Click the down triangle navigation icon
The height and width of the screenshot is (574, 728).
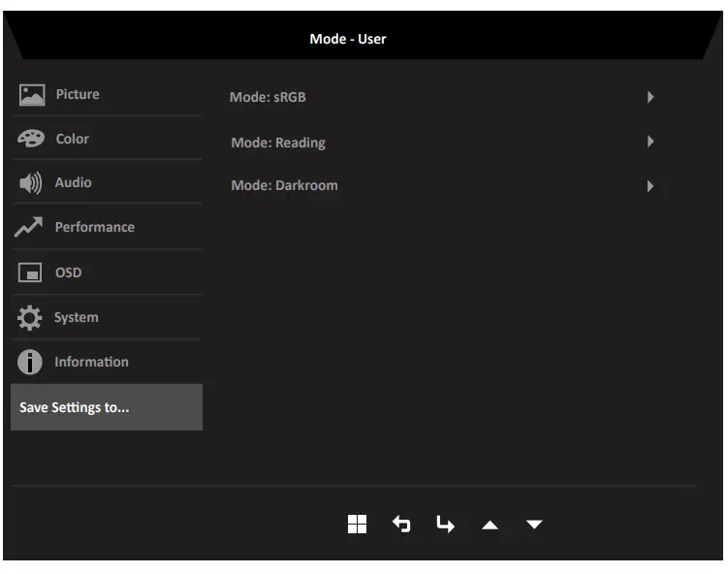click(x=534, y=525)
